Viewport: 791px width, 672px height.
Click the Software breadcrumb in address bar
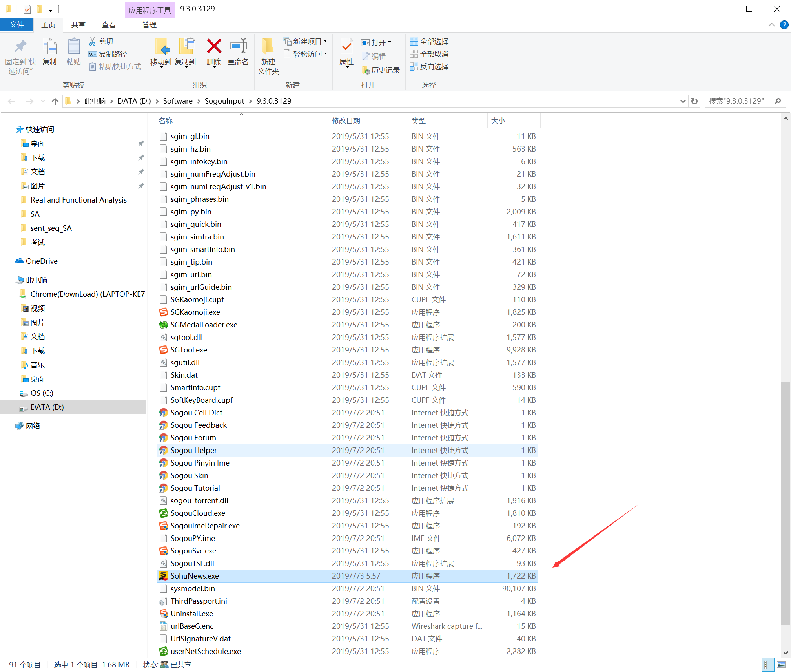pyautogui.click(x=178, y=101)
